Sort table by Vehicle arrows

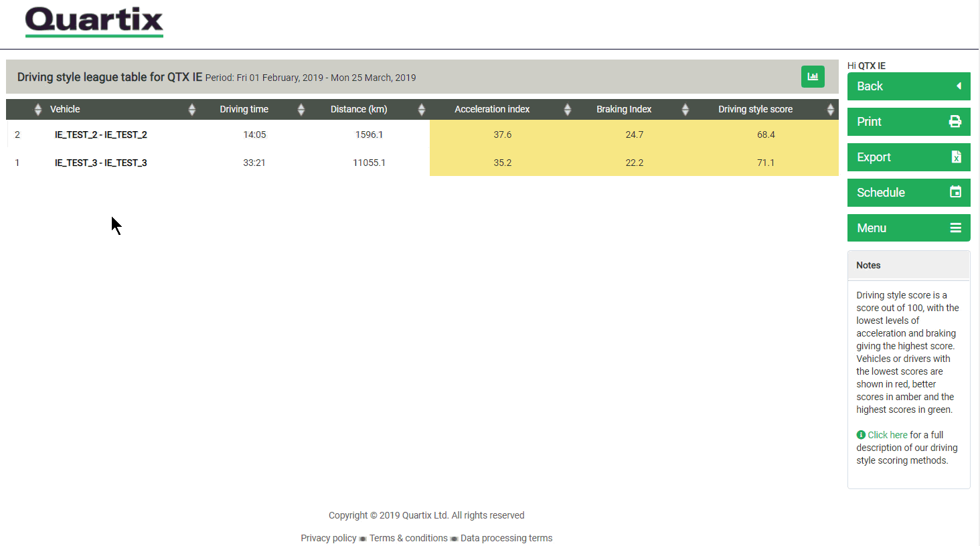192,110
